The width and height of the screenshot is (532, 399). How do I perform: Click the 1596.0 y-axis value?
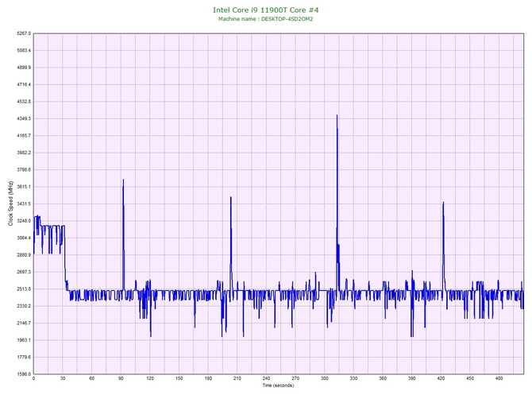coord(24,374)
